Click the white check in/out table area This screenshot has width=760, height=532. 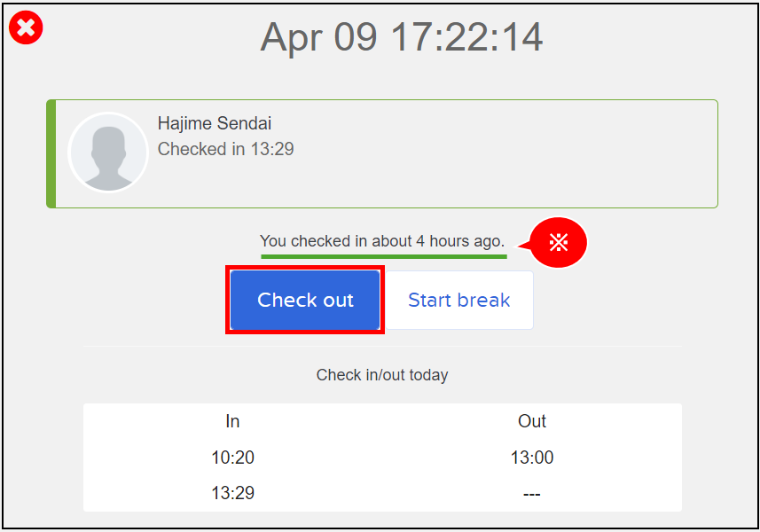pos(382,458)
